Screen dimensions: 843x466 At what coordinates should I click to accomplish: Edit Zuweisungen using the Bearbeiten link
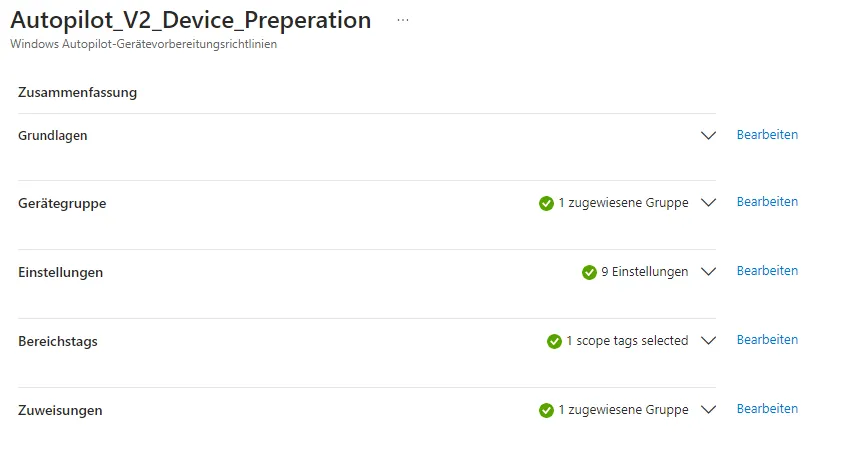point(767,409)
